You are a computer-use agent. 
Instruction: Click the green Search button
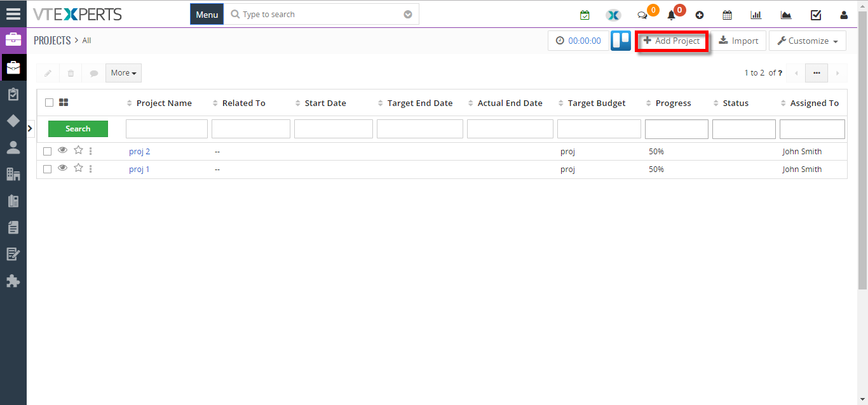coord(78,129)
